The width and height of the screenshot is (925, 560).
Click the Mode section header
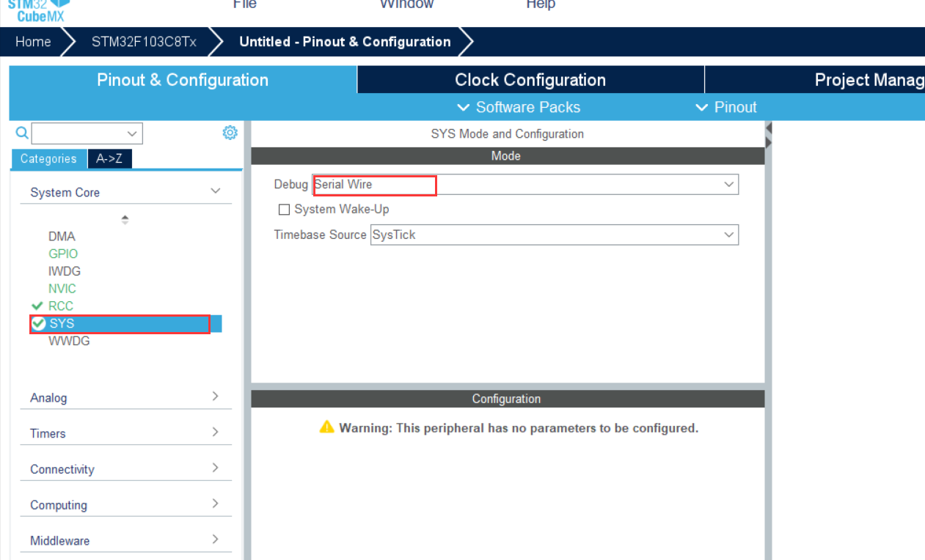pos(508,156)
